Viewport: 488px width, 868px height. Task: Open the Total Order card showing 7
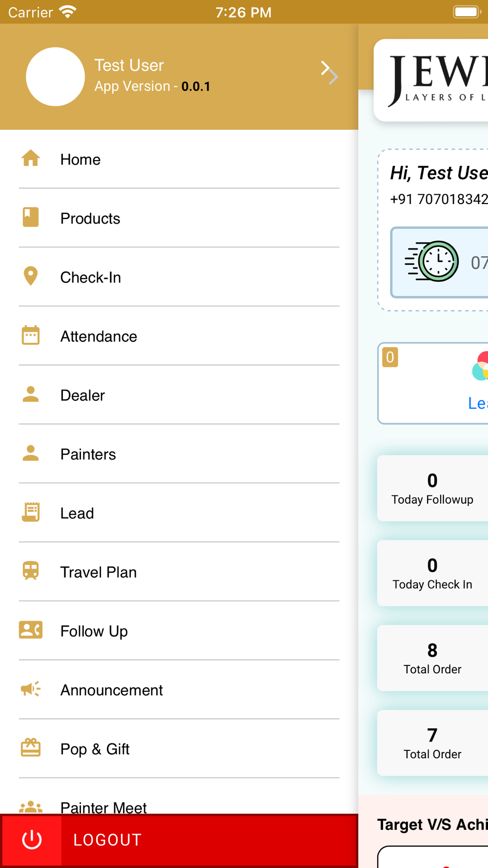coord(432,743)
